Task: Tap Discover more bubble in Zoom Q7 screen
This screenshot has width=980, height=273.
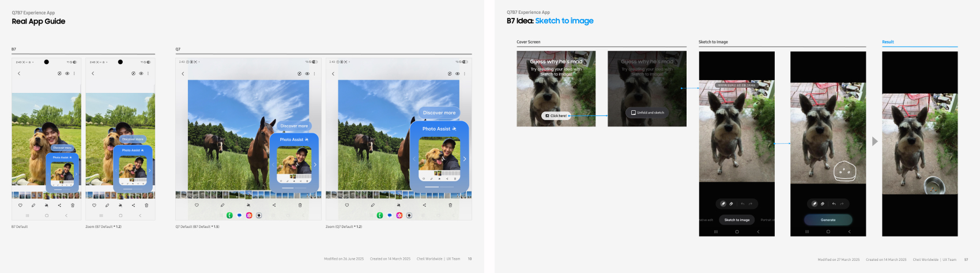Action: click(x=439, y=113)
